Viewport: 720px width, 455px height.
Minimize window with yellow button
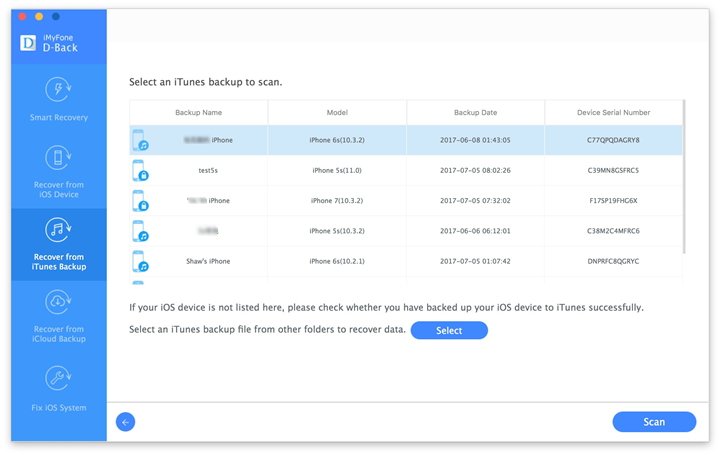pos(39,17)
